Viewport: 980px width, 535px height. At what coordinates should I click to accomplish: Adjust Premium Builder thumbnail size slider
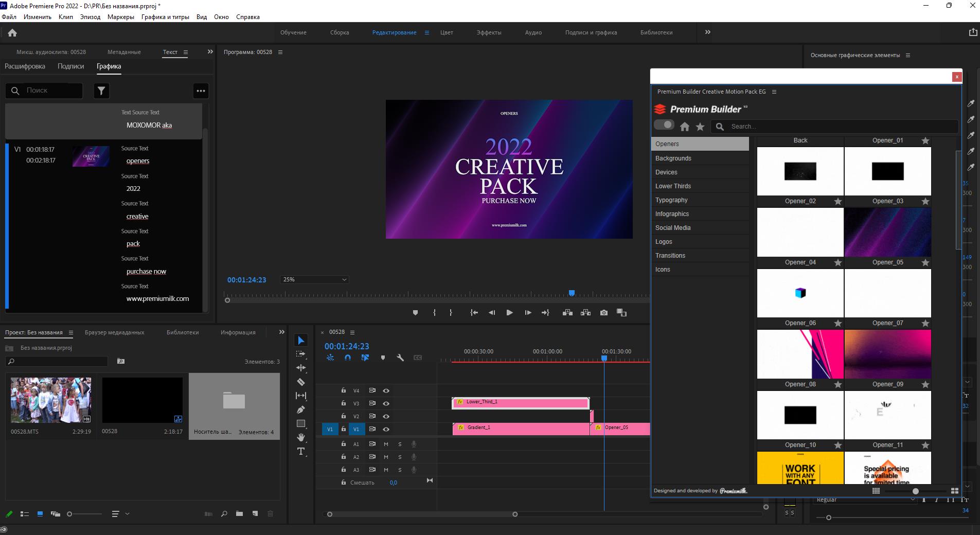coord(916,491)
